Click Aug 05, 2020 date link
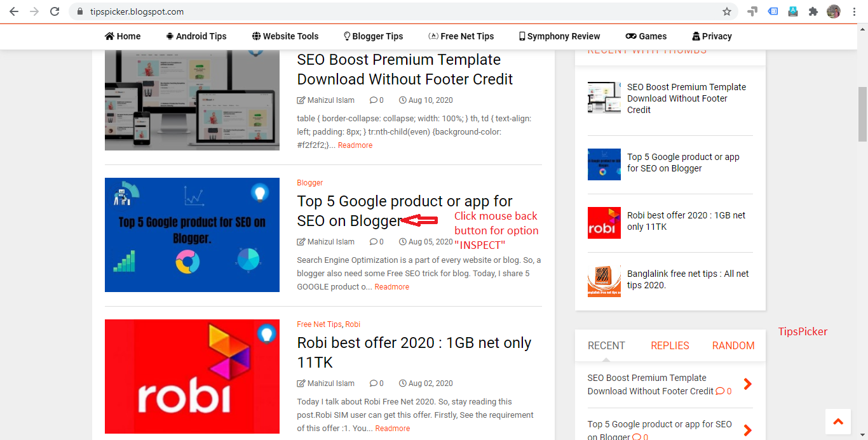 pos(426,242)
